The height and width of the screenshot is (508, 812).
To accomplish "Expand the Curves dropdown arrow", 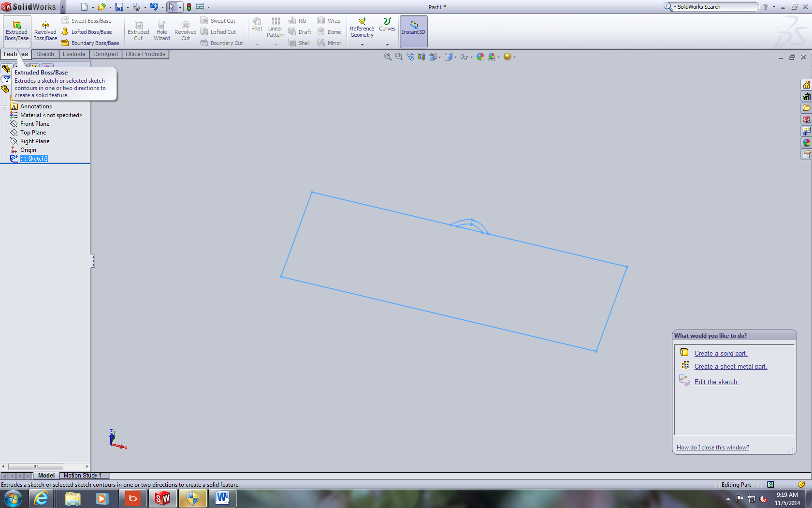I will click(x=387, y=45).
